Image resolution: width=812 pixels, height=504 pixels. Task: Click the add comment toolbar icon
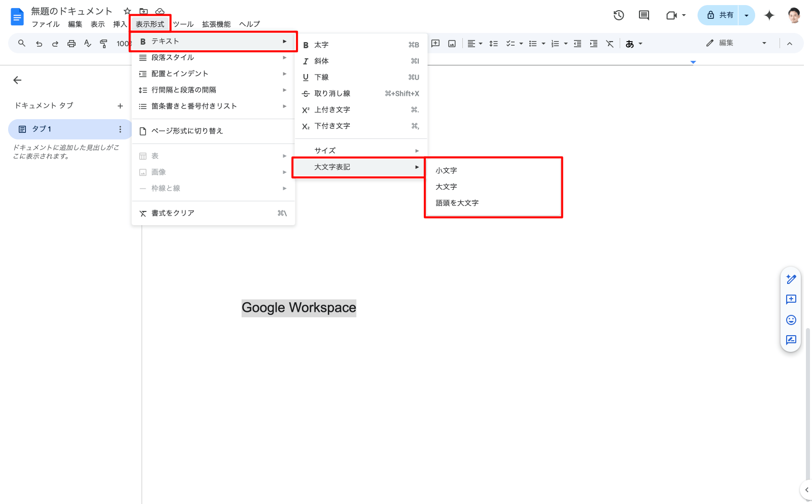(x=435, y=44)
